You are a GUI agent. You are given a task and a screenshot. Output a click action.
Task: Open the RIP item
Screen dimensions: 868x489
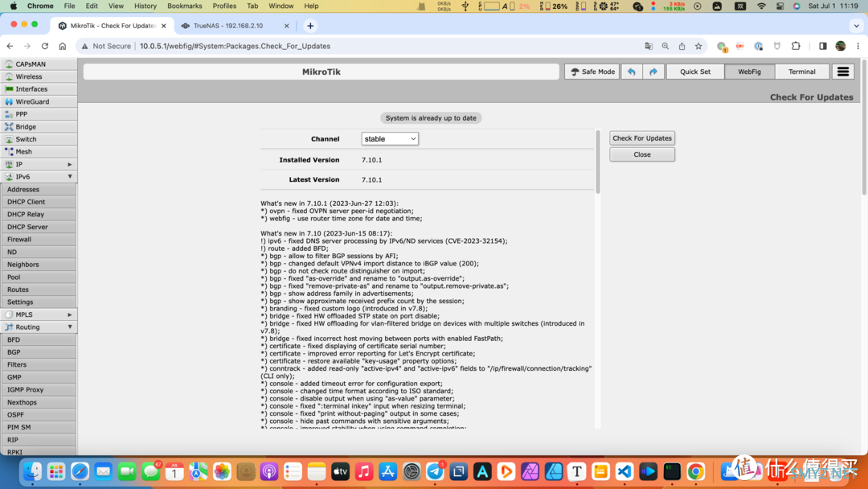(x=39, y=440)
